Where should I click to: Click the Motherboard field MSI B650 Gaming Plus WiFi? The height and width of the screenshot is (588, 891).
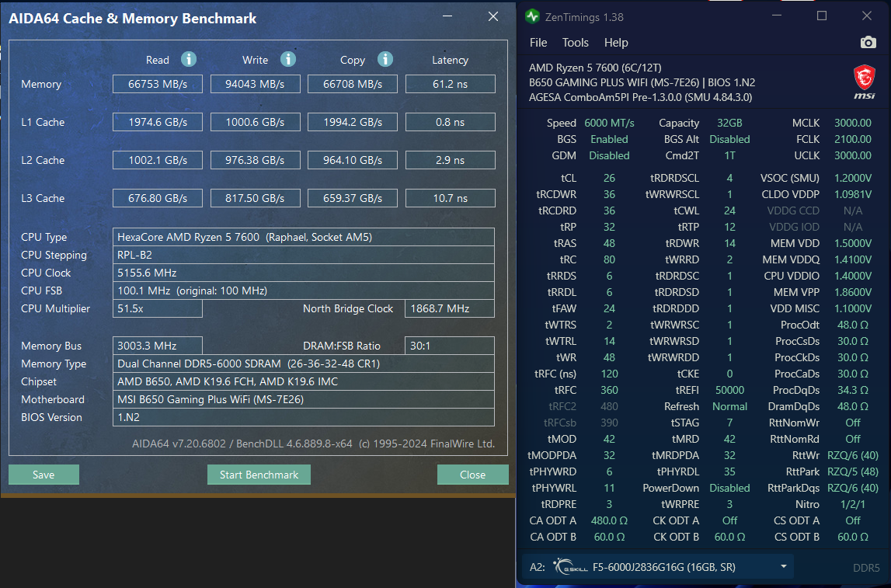pyautogui.click(x=304, y=399)
